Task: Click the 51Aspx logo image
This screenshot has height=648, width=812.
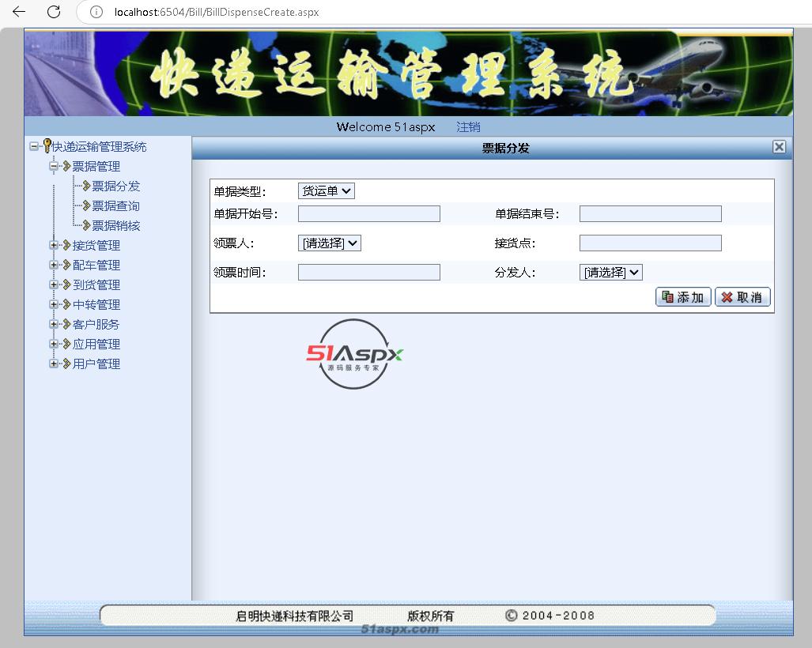Action: pyautogui.click(x=355, y=354)
